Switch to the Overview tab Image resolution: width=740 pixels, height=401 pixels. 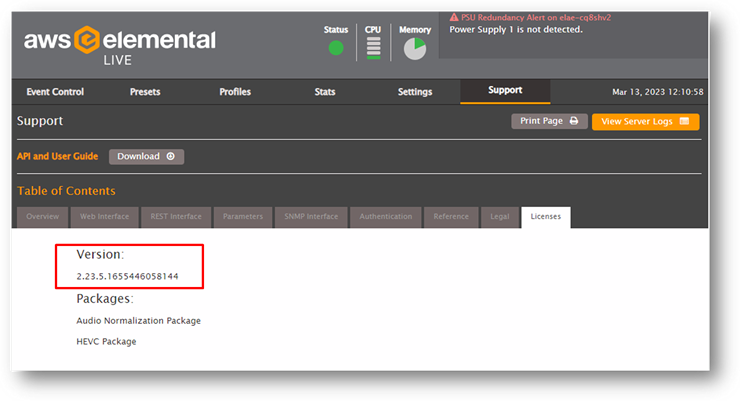[x=43, y=217]
